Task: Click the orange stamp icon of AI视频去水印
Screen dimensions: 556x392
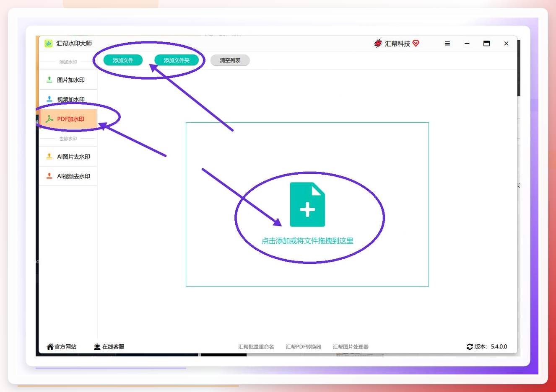Action: 49,176
